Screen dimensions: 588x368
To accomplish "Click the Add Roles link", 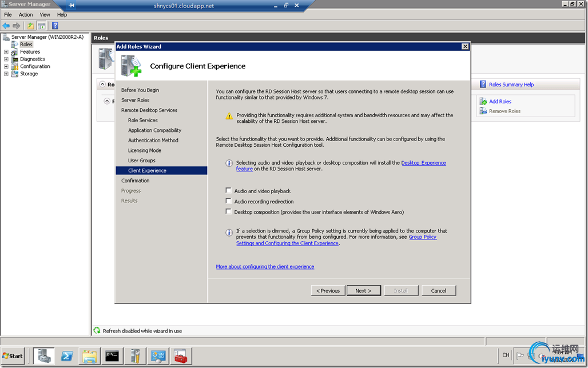I will point(500,101).
